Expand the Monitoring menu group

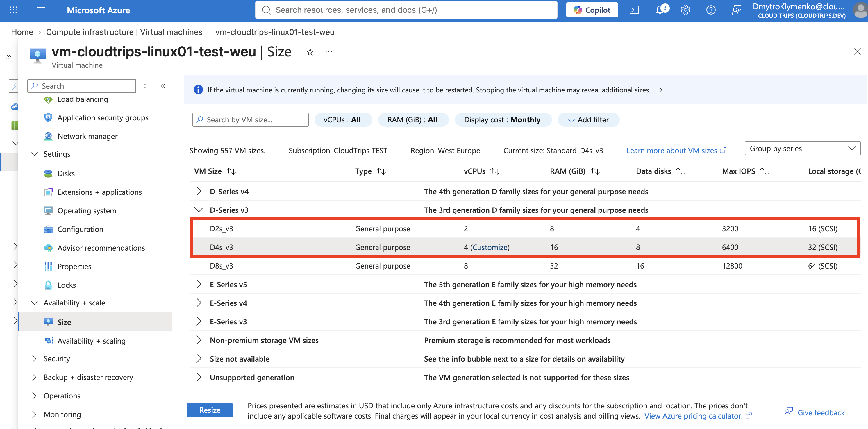coord(34,414)
